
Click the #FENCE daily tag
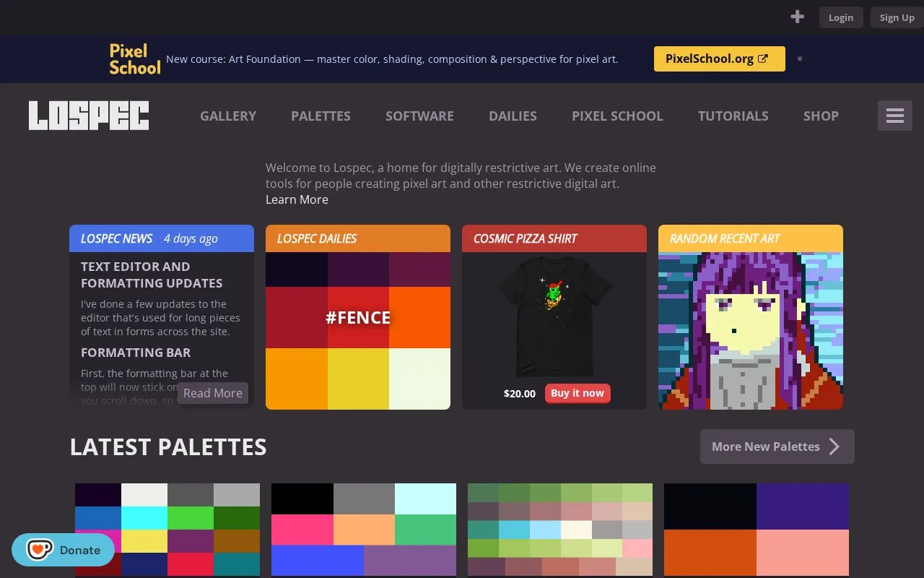pyautogui.click(x=358, y=317)
